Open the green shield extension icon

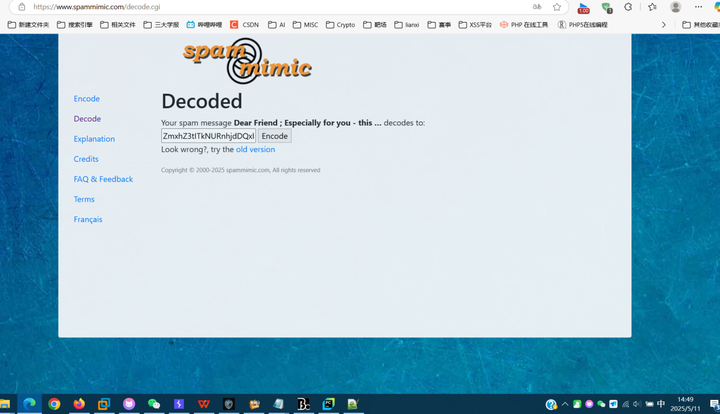pos(607,7)
